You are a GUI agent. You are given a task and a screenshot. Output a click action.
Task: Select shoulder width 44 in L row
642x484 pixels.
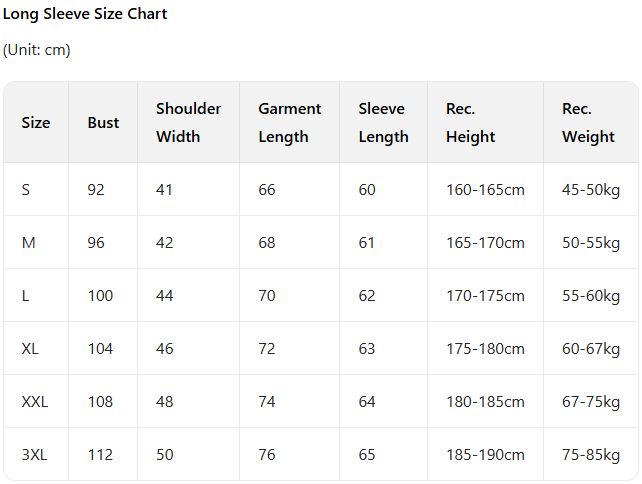165,296
